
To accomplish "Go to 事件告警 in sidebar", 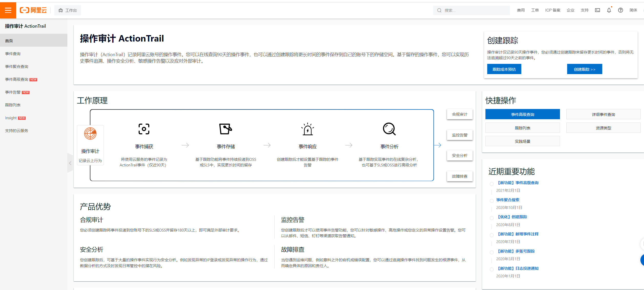I will coord(34,92).
